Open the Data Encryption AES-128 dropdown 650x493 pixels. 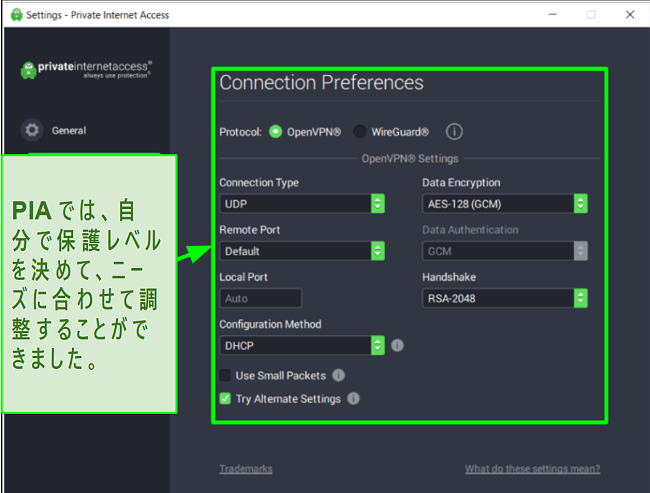tap(504, 204)
